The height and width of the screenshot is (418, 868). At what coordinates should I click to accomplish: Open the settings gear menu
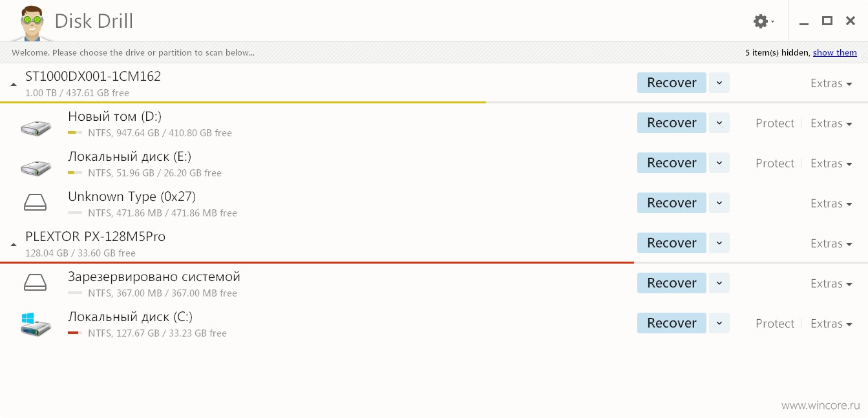click(x=763, y=21)
